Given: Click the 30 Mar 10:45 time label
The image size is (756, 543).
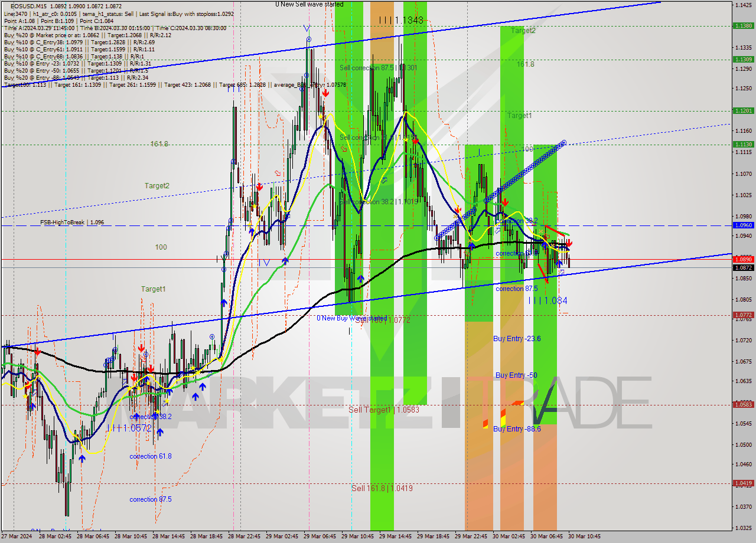Looking at the screenshot, I should [584, 537].
